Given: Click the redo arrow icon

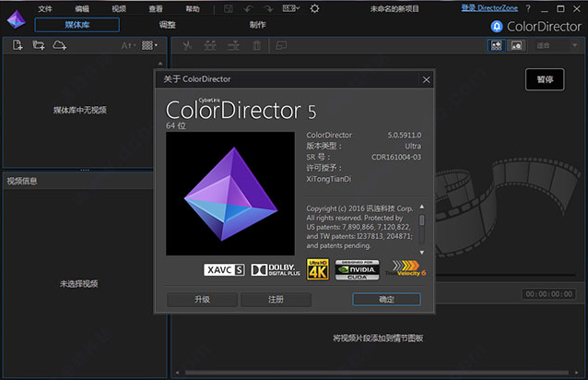Looking at the screenshot, I should point(268,8).
